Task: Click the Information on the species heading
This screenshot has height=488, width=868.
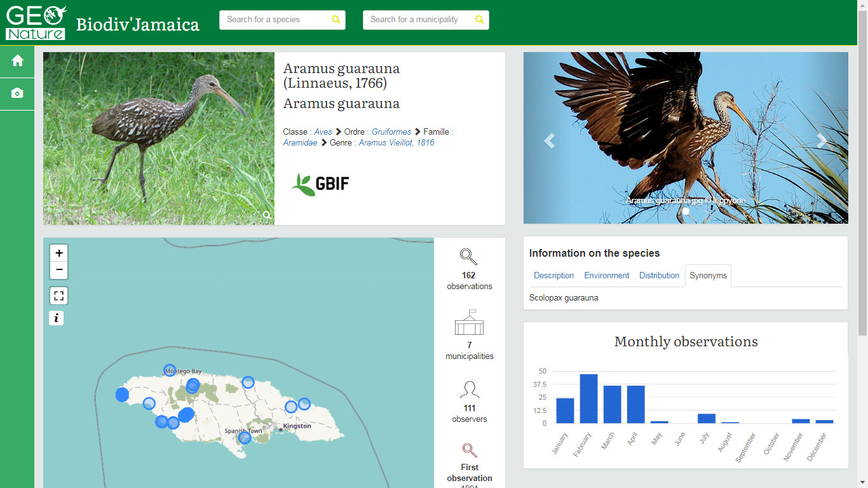Action: point(594,253)
